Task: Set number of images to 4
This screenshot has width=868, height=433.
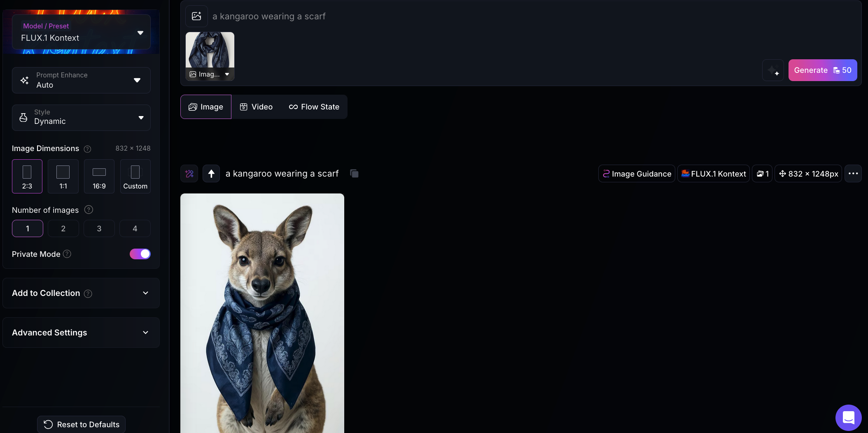Action: coord(135,228)
